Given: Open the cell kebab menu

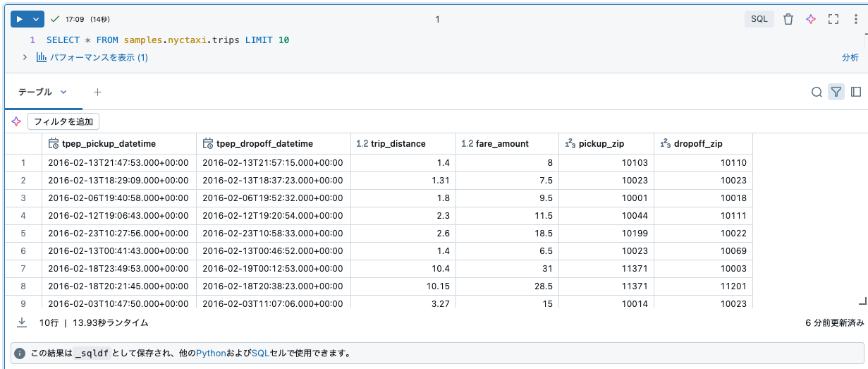Looking at the screenshot, I should [x=855, y=19].
